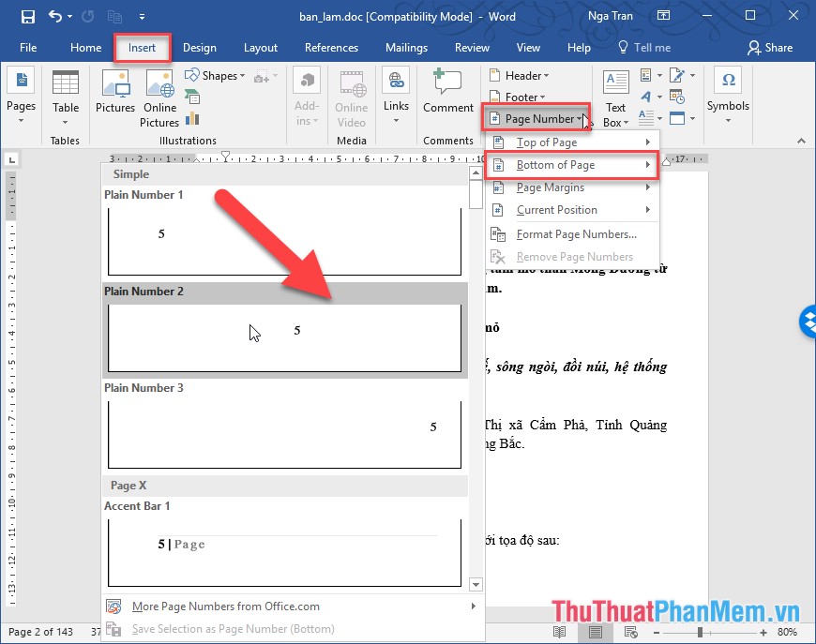Switch to the View tab

(528, 48)
